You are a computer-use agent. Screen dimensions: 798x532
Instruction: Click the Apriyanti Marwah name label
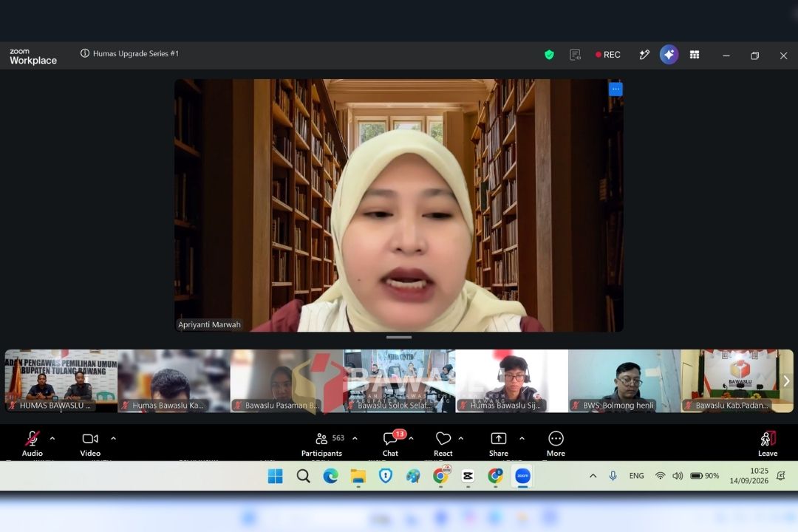tap(209, 324)
